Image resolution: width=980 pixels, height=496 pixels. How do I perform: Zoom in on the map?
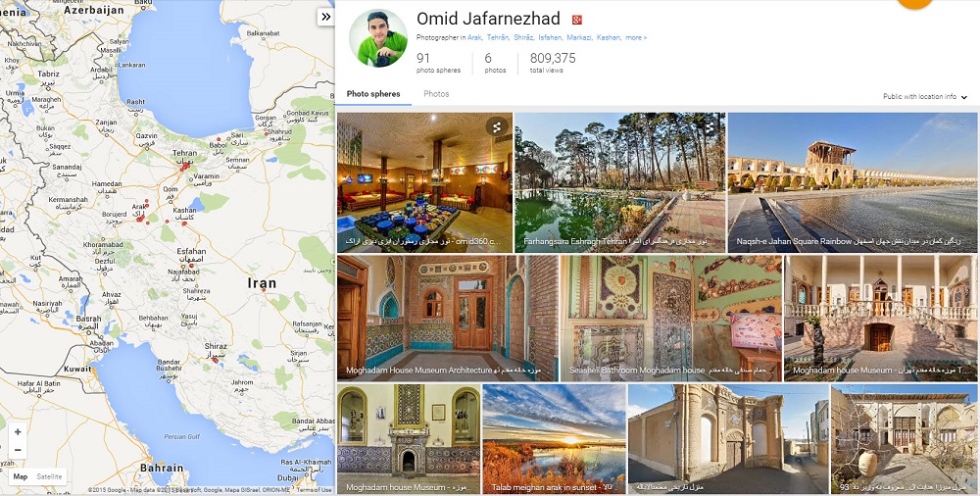click(18, 431)
